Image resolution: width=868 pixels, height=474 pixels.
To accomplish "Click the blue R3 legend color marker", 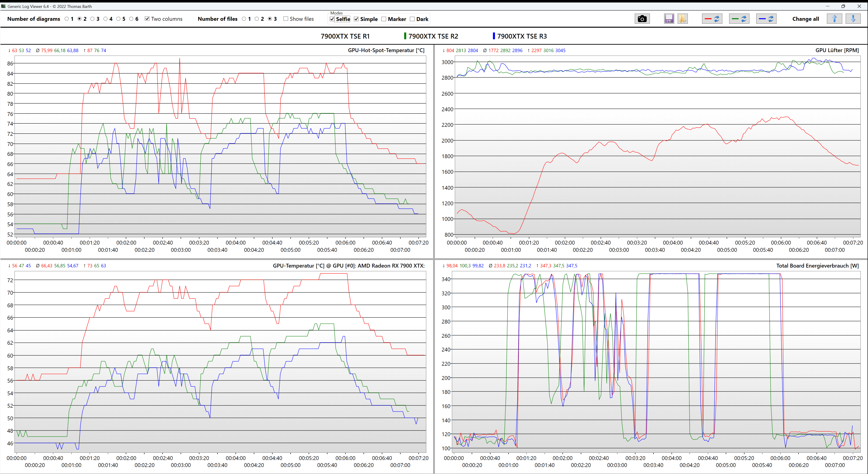I will (x=494, y=36).
